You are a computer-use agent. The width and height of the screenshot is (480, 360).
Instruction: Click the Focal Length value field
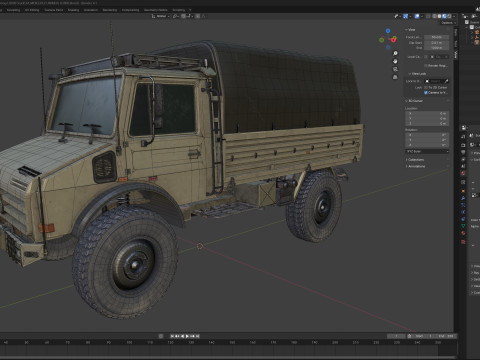[x=437, y=37]
